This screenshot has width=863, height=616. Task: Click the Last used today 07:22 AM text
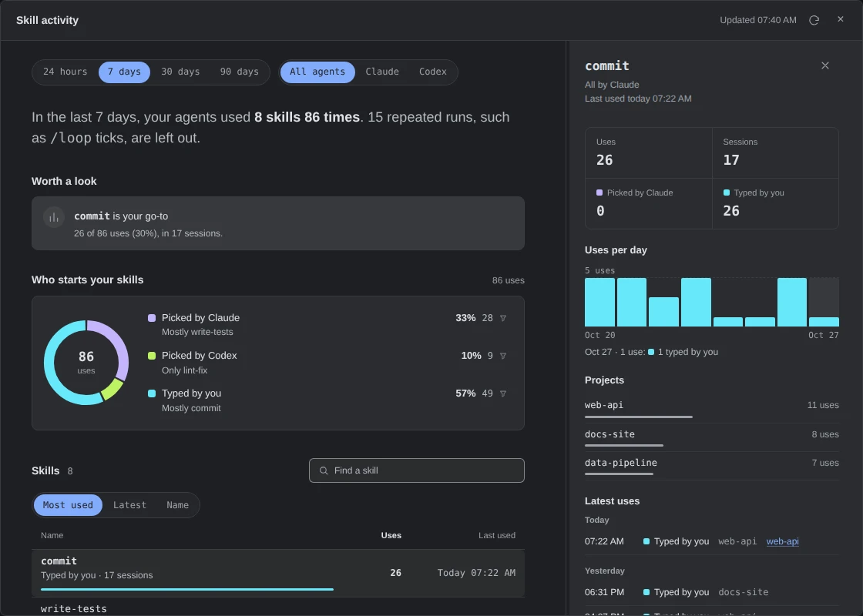[638, 99]
